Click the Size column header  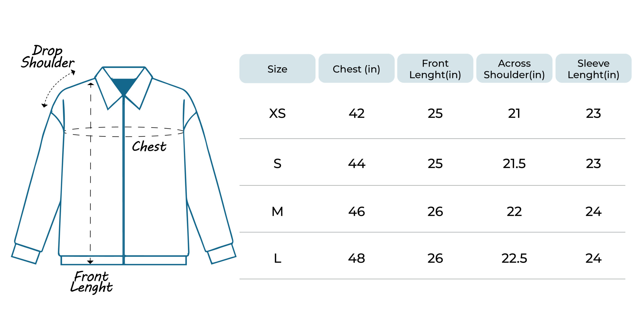pyautogui.click(x=277, y=68)
